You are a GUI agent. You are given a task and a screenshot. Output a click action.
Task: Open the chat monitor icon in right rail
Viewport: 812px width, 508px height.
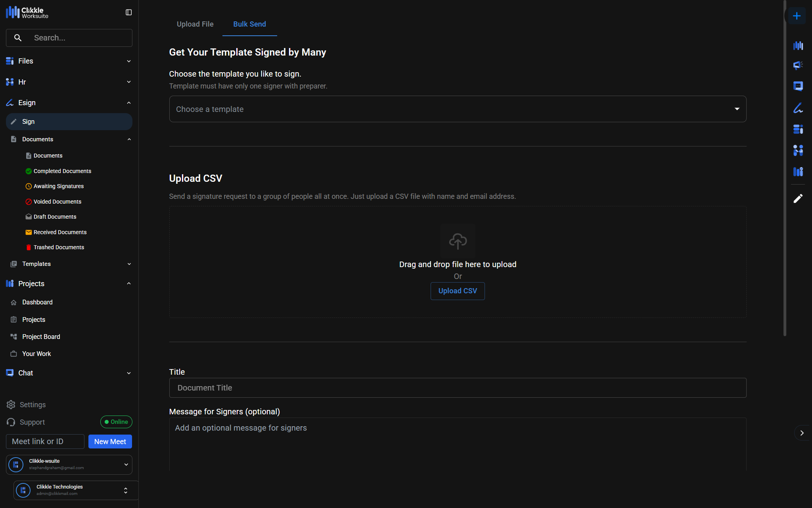[x=798, y=86]
